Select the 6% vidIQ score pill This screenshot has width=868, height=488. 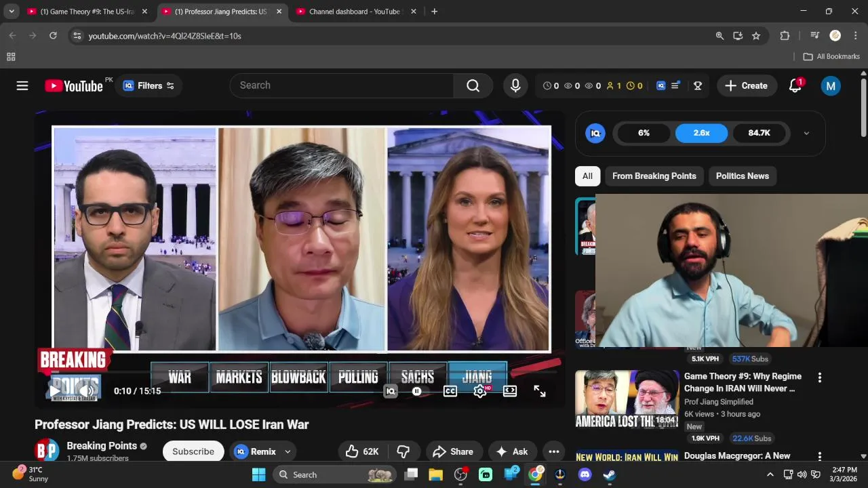pyautogui.click(x=644, y=133)
